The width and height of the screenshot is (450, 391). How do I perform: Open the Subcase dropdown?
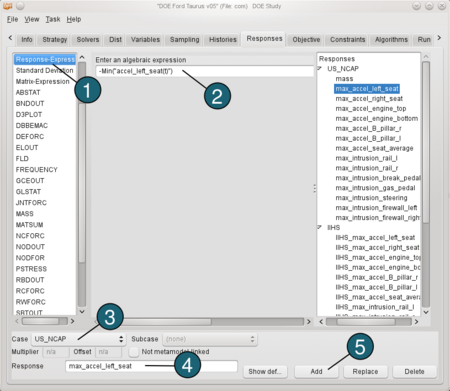point(210,339)
